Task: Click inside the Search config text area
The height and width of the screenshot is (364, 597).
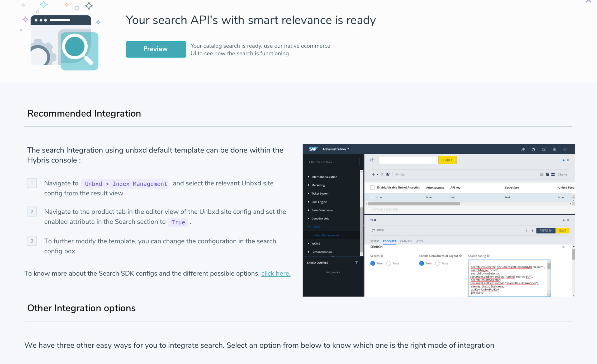Action: 508,278
